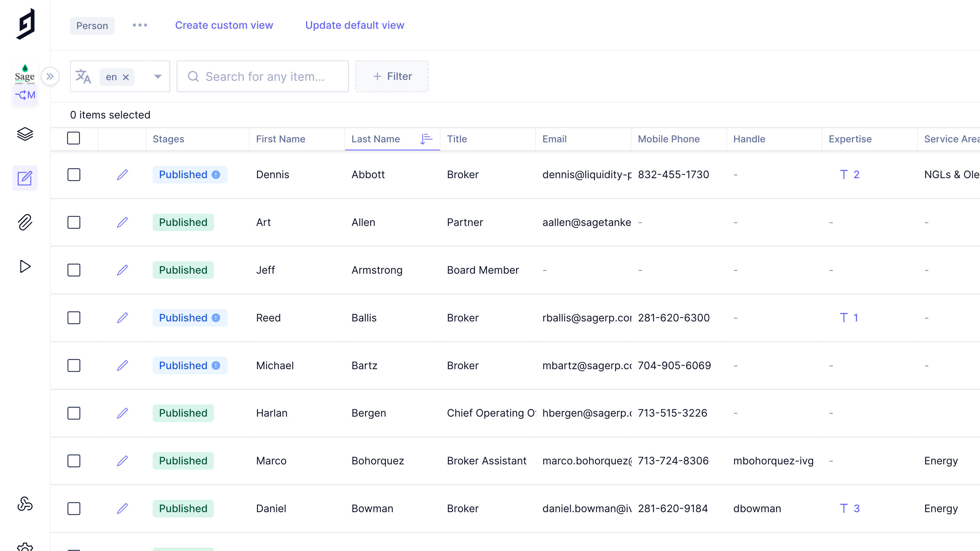
Task: Click the Stages column header
Action: (x=168, y=139)
